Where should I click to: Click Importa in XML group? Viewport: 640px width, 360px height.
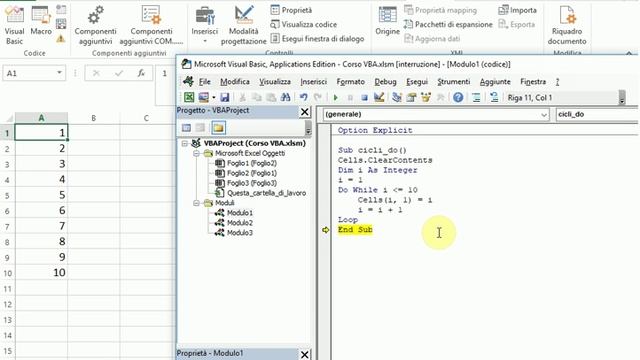[x=518, y=10]
